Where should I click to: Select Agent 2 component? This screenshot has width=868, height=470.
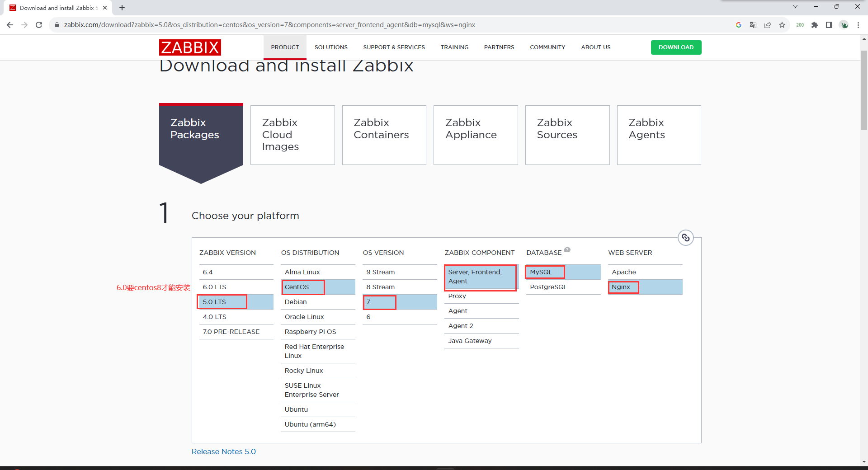[481, 326]
